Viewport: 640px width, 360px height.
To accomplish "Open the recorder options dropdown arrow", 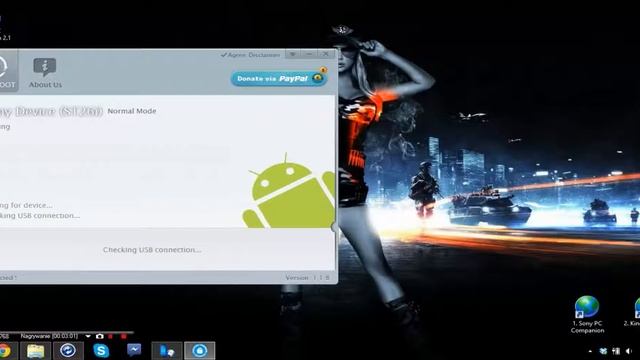I will [x=88, y=336].
